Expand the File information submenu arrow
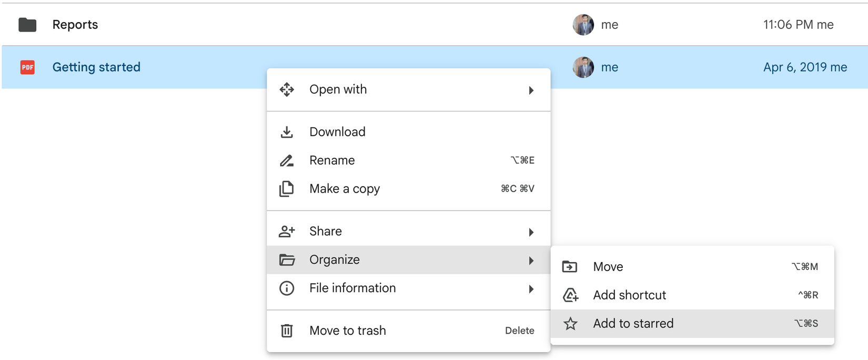Screen dimensions: 868x360 (x=531, y=289)
